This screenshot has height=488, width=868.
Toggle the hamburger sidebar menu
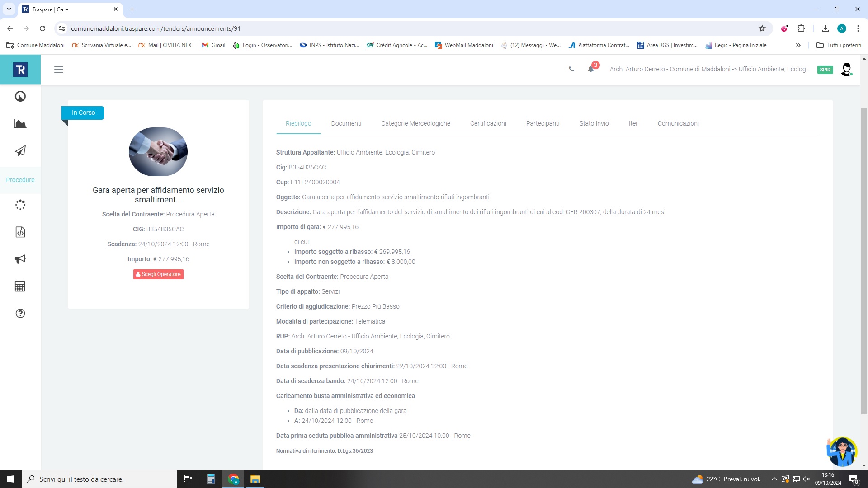click(59, 70)
